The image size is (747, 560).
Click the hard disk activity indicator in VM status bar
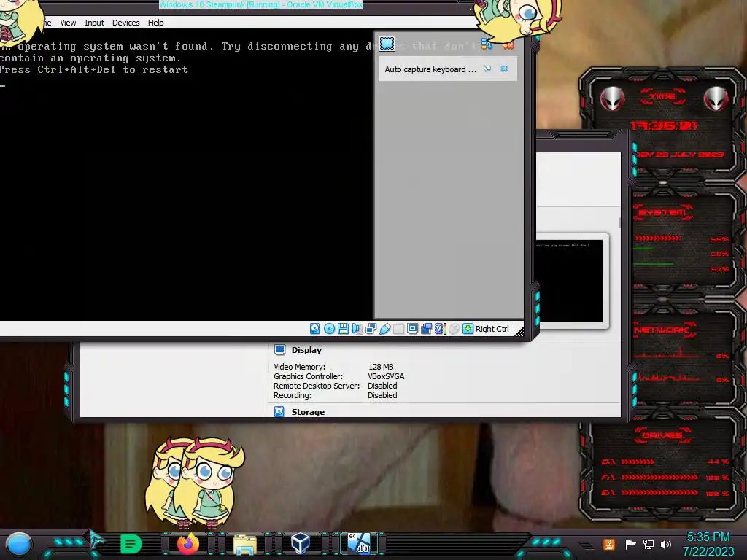315,329
